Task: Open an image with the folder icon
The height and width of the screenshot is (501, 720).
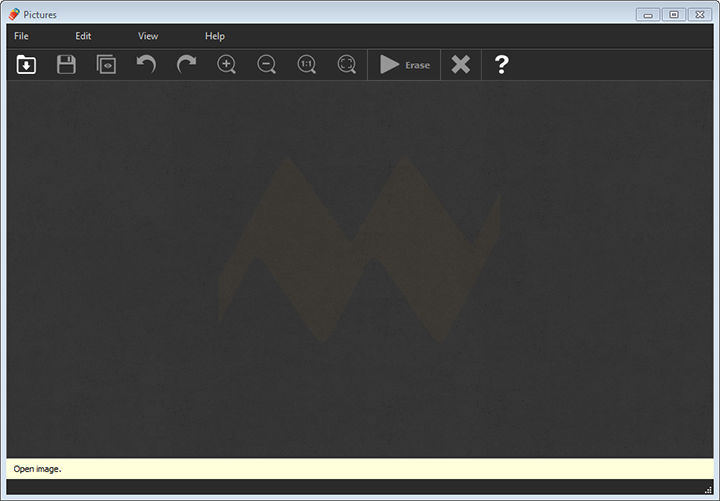Action: tap(26, 64)
